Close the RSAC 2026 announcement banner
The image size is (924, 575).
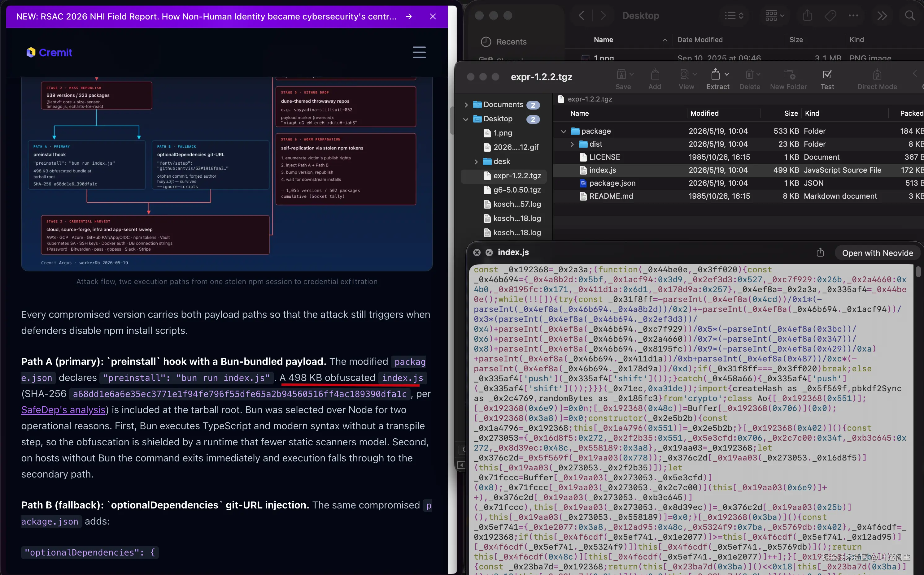pos(433,17)
